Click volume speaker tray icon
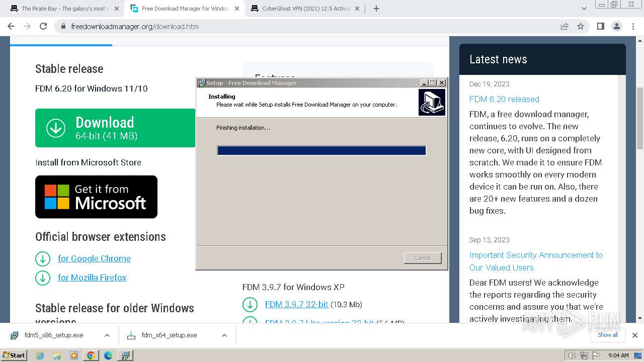This screenshot has width=644, height=362. point(572,355)
